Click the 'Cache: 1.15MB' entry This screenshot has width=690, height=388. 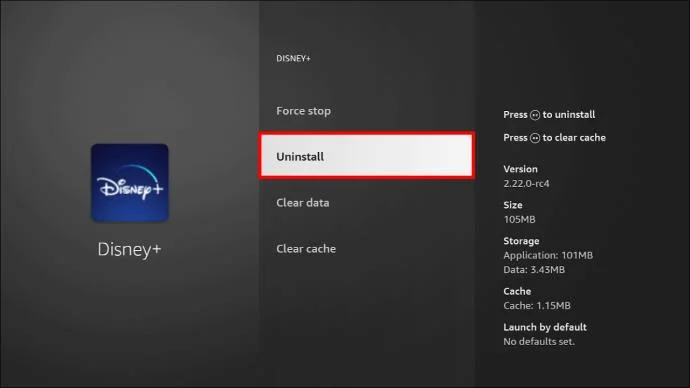(x=537, y=306)
